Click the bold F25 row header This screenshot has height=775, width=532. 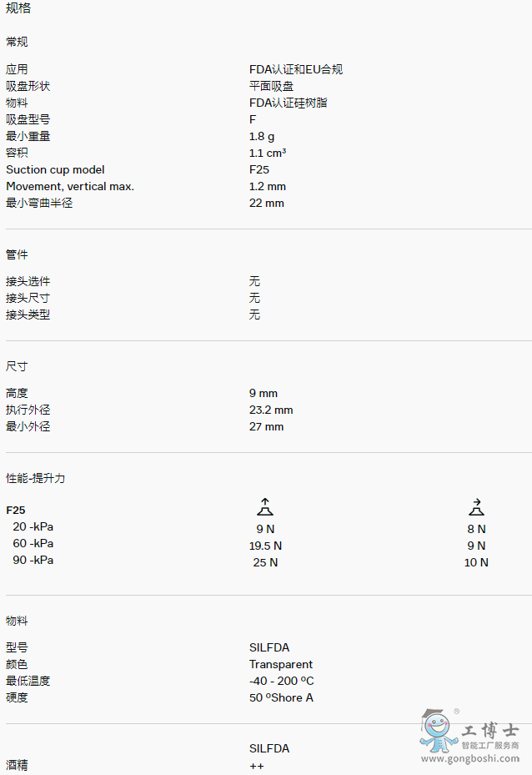click(x=16, y=510)
